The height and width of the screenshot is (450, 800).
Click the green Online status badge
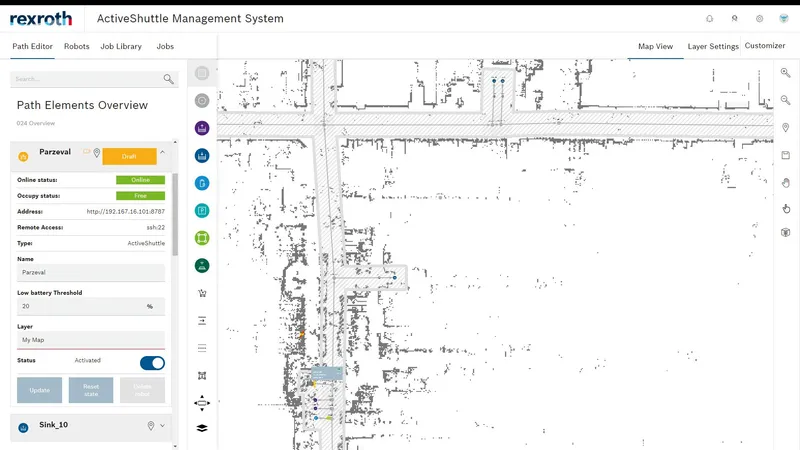pos(140,180)
